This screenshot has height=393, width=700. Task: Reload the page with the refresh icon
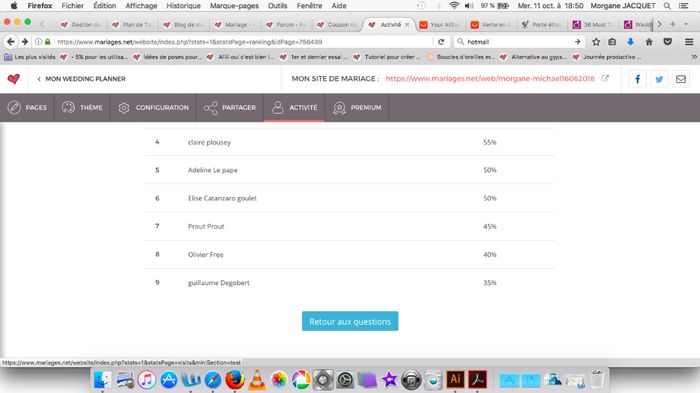click(x=441, y=42)
